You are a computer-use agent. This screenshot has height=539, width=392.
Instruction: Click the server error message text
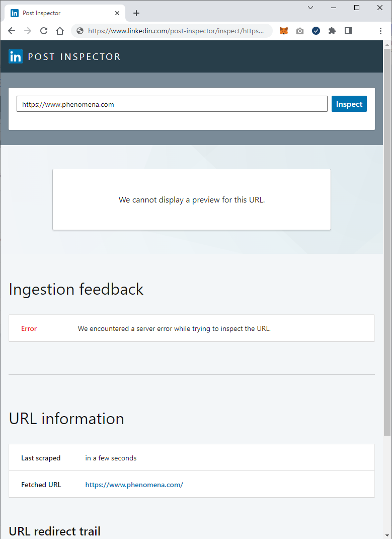175,328
